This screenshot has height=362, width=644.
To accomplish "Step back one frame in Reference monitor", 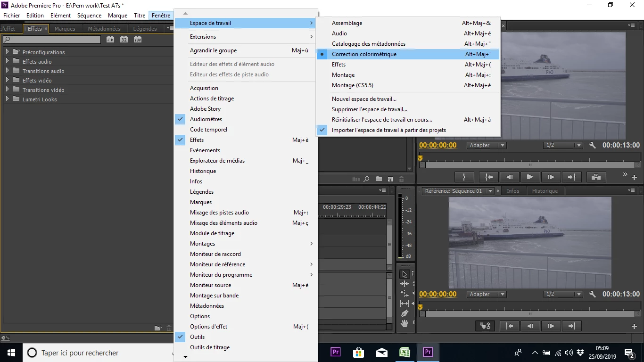I will (x=530, y=326).
